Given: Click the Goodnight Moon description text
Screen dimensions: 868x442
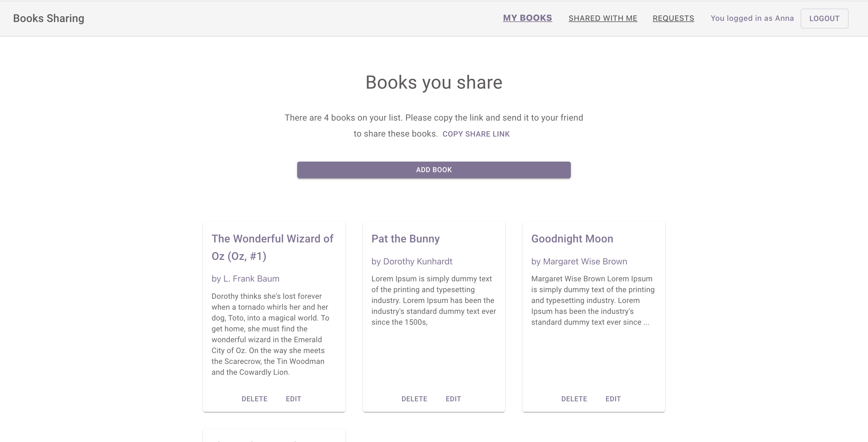Looking at the screenshot, I should pyautogui.click(x=592, y=300).
